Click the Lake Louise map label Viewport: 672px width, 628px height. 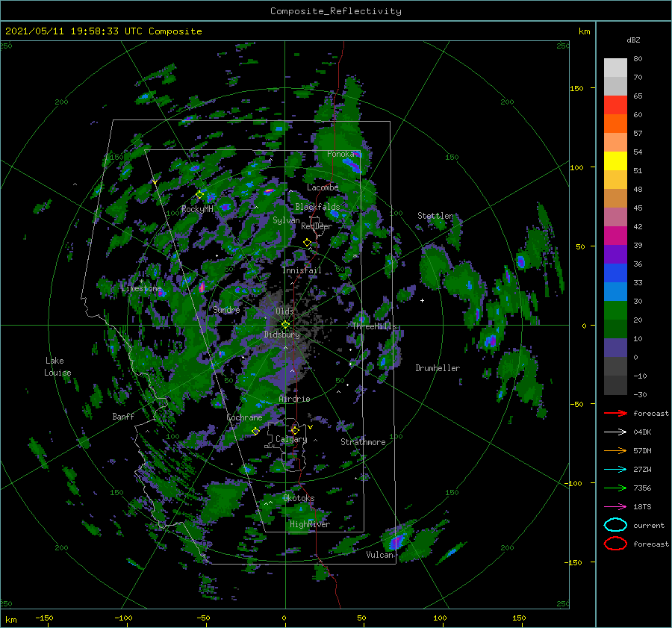tap(57, 367)
